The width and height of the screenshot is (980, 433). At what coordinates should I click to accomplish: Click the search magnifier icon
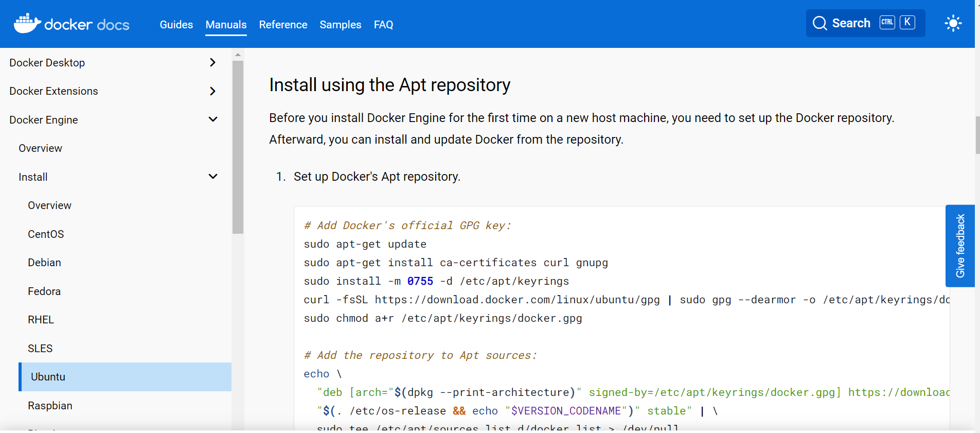click(819, 23)
